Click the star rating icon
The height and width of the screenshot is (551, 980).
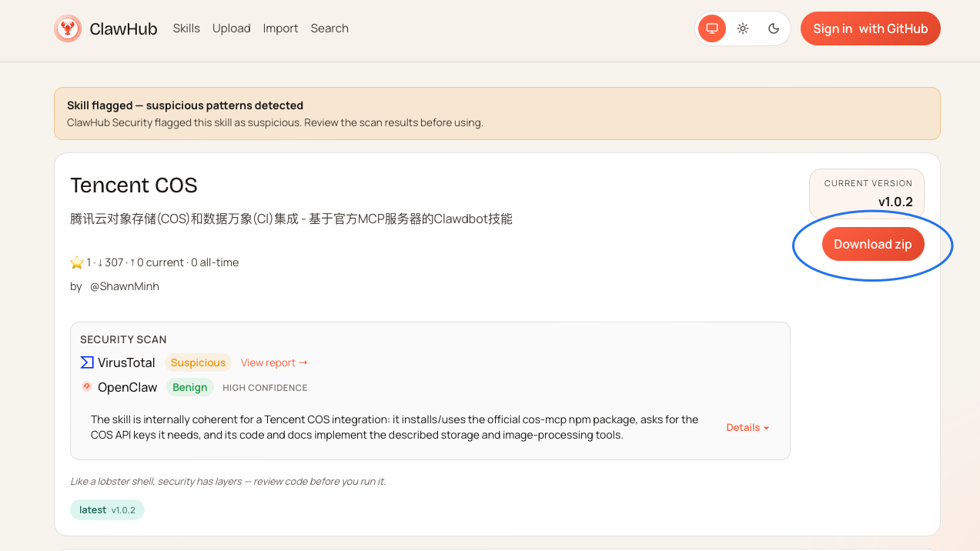coord(77,263)
